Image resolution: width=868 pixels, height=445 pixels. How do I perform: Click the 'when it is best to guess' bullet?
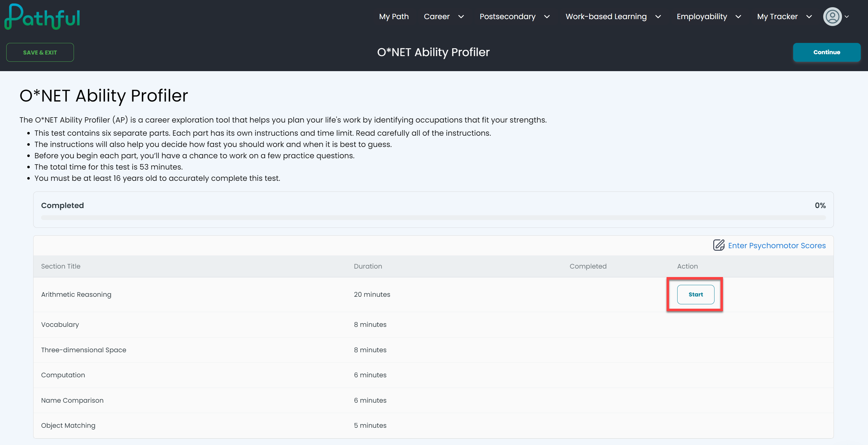click(x=213, y=144)
